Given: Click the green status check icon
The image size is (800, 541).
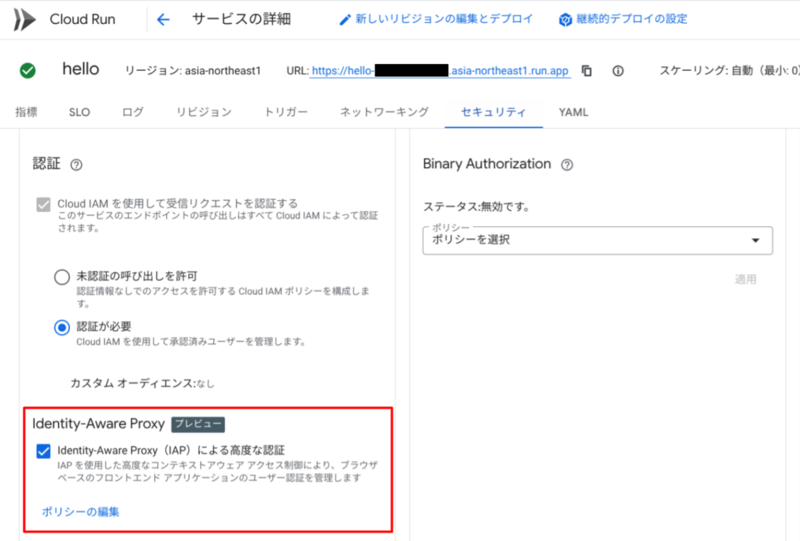Looking at the screenshot, I should tap(28, 70).
